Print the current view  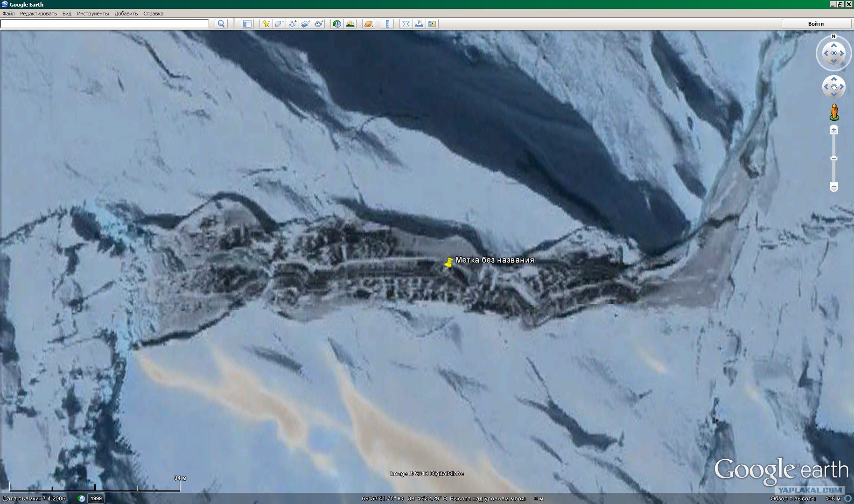click(419, 24)
